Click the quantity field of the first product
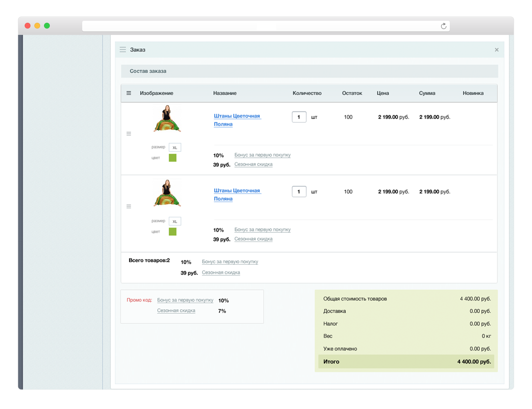The image size is (532, 409). tap(299, 117)
